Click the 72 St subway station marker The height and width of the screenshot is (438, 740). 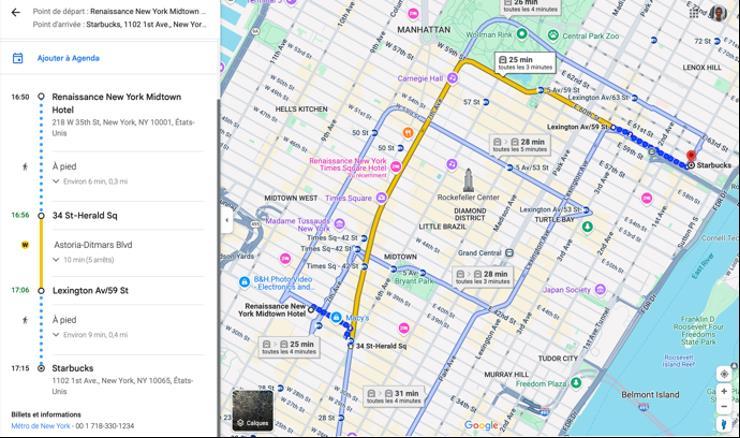[x=717, y=42]
